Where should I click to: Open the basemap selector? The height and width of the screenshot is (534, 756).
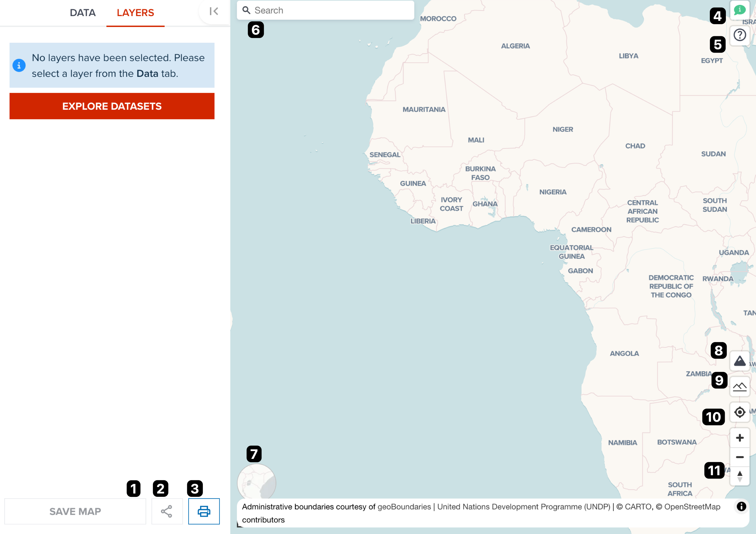point(740,360)
